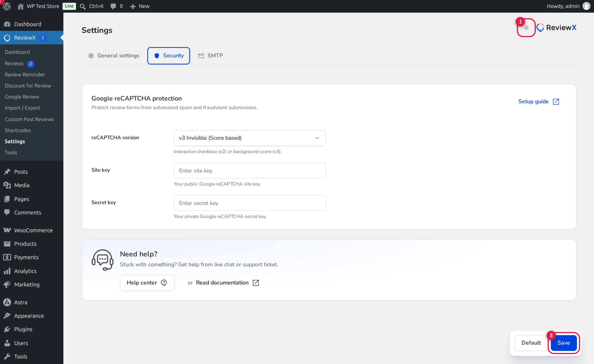This screenshot has width=594, height=364.
Task: Click the WooCommerce menu label
Action: (33, 230)
